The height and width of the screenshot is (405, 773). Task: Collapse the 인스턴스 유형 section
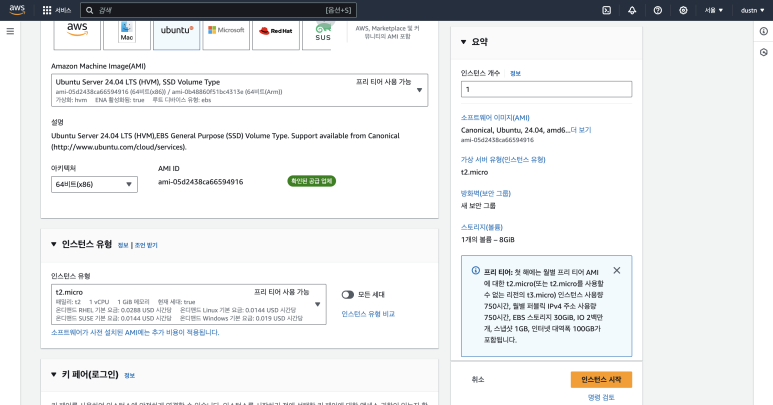(54, 244)
